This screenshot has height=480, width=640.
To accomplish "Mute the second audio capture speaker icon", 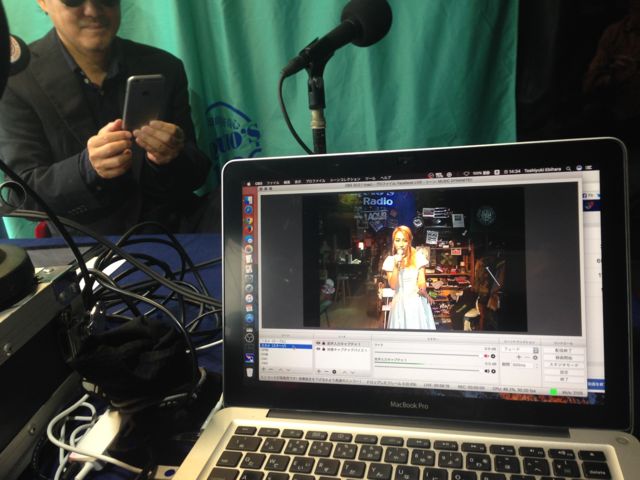I will pyautogui.click(x=487, y=371).
